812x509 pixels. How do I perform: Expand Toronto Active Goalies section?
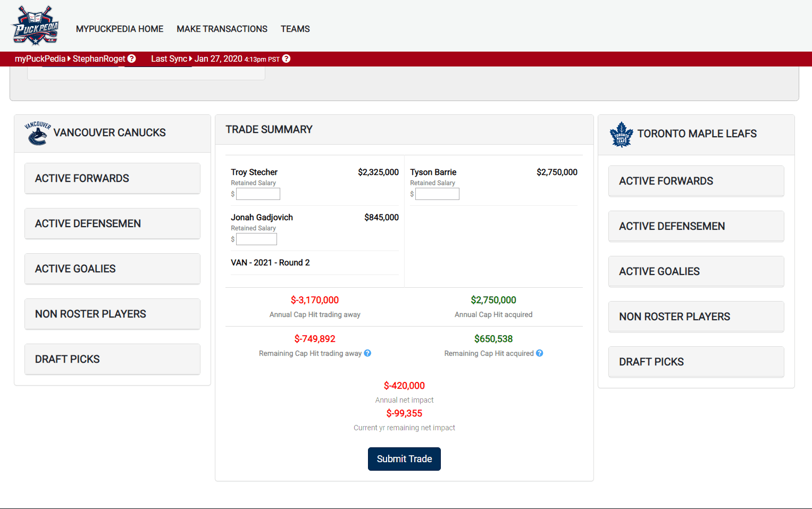tap(696, 272)
